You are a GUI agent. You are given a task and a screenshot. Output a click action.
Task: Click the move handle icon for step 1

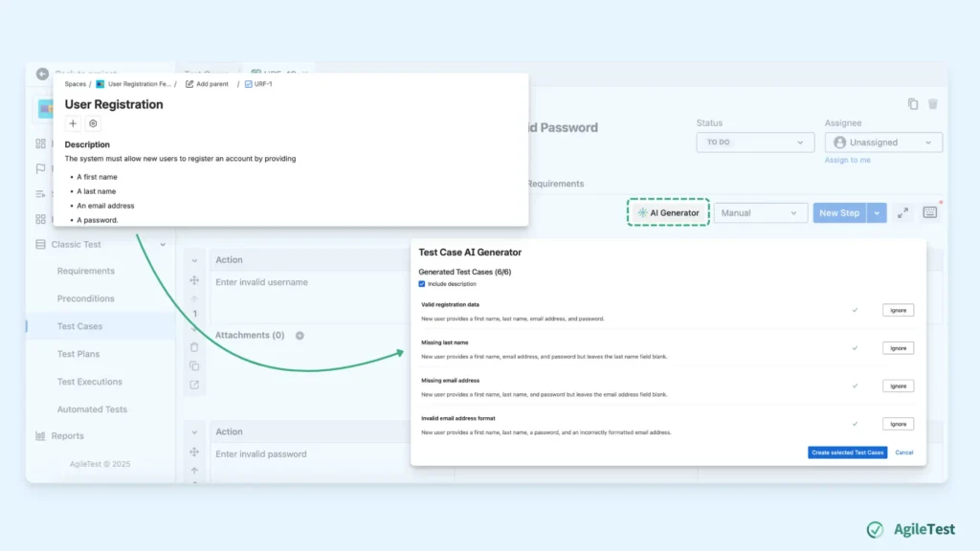click(194, 280)
